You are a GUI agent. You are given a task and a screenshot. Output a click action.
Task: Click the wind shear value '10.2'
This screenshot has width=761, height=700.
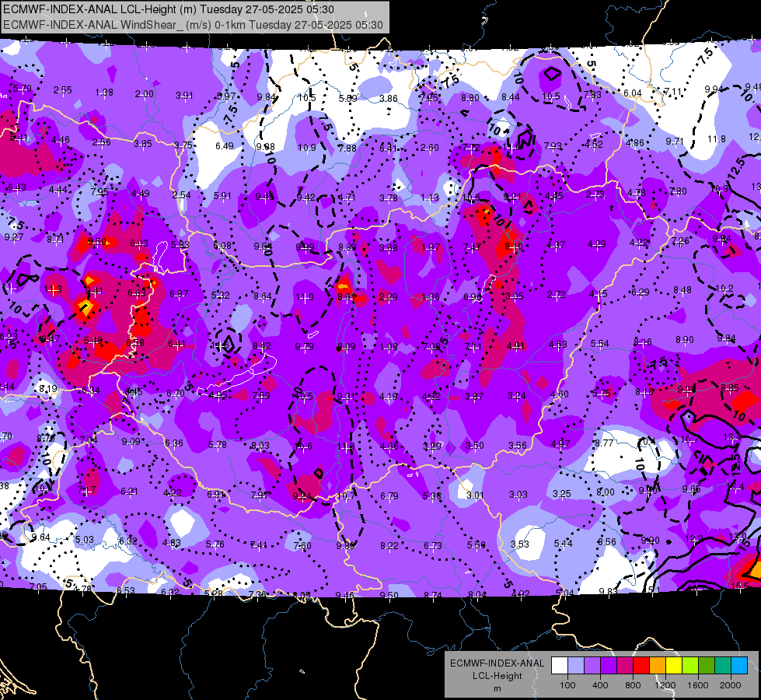point(724,288)
